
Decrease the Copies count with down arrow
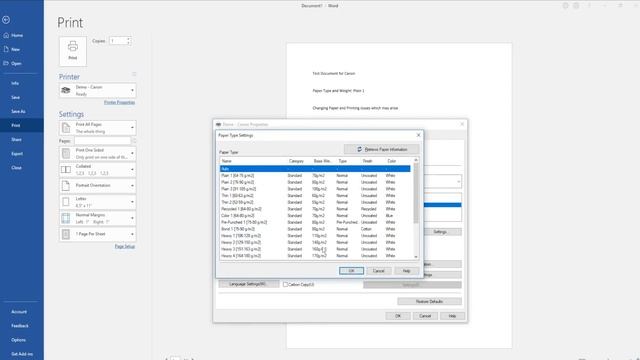tap(129, 43)
